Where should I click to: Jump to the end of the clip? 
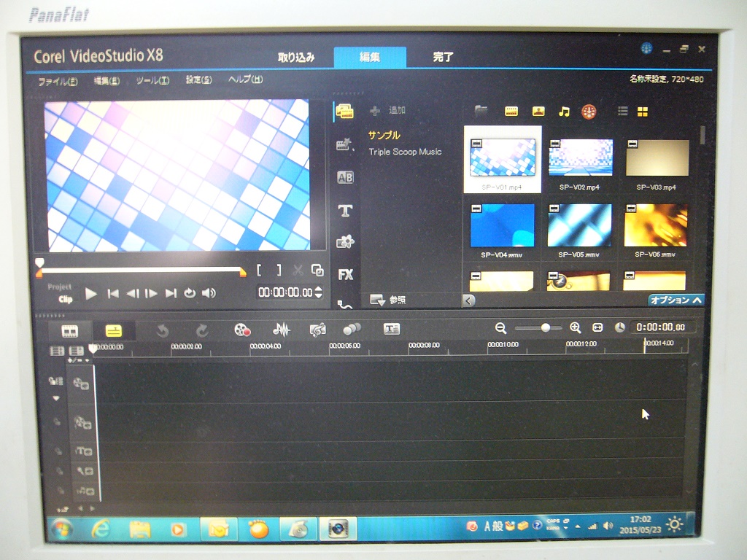(x=171, y=293)
